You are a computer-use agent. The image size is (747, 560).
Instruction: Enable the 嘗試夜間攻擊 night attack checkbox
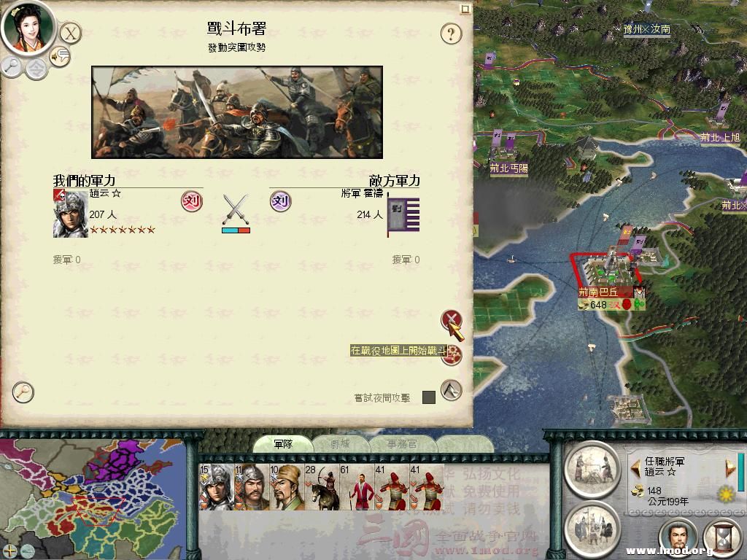[429, 397]
